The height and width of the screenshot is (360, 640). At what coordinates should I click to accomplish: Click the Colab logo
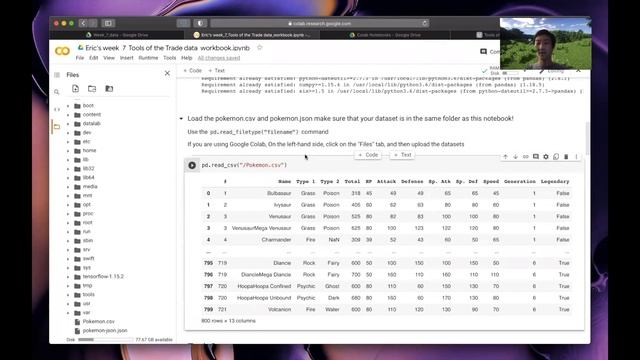coord(62,51)
